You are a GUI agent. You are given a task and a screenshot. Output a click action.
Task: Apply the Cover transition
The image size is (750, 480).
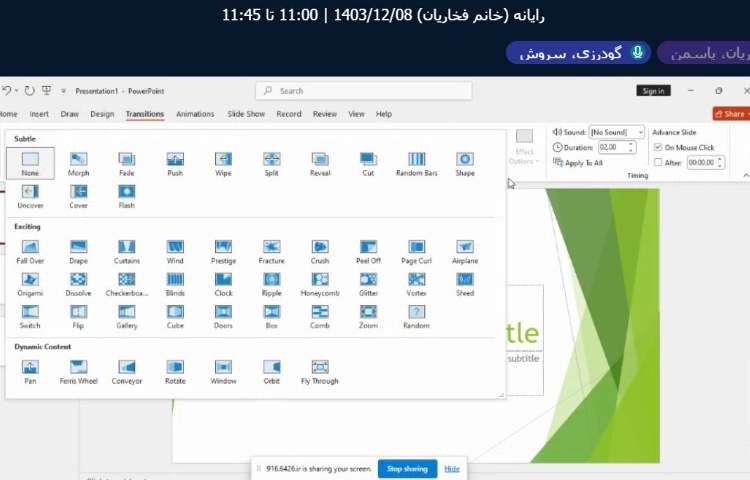78,196
